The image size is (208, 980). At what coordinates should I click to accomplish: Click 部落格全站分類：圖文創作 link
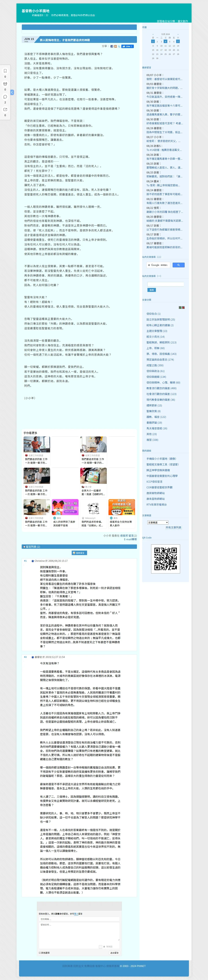click(172, 21)
